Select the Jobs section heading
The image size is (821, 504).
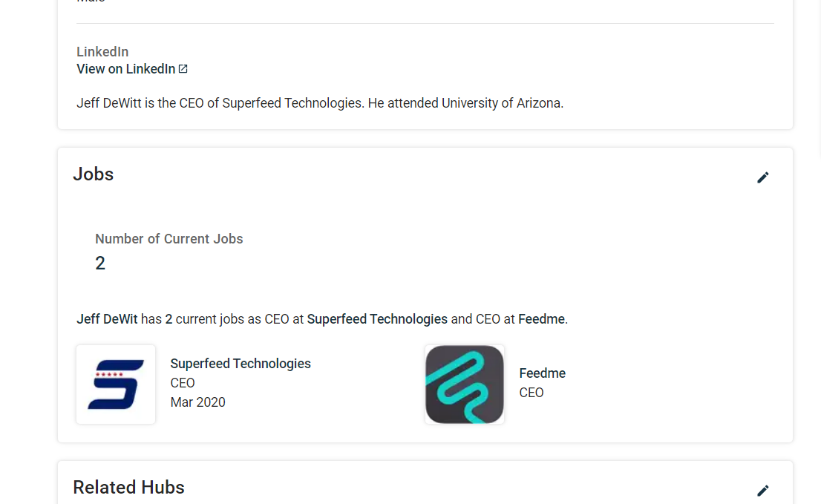pyautogui.click(x=94, y=174)
